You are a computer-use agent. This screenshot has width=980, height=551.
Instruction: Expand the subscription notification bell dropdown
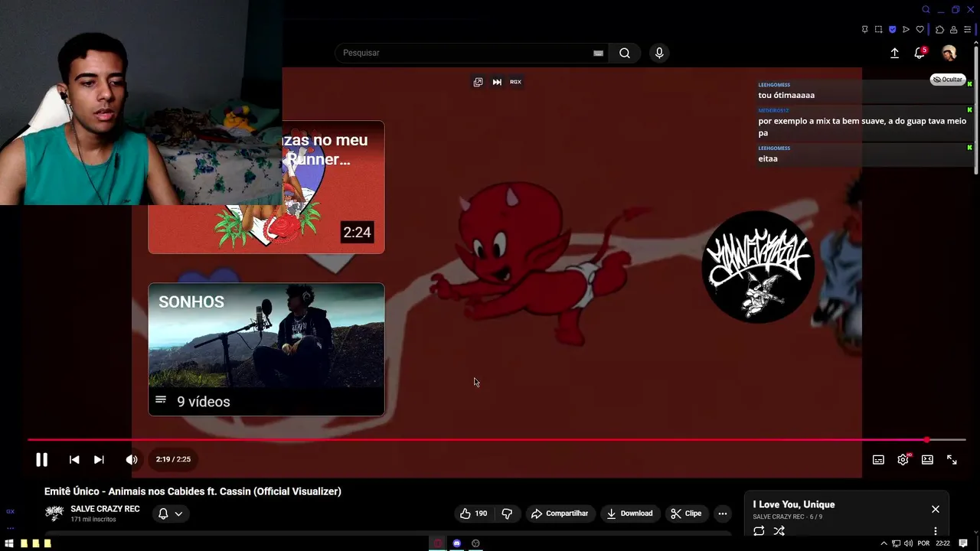pos(170,514)
